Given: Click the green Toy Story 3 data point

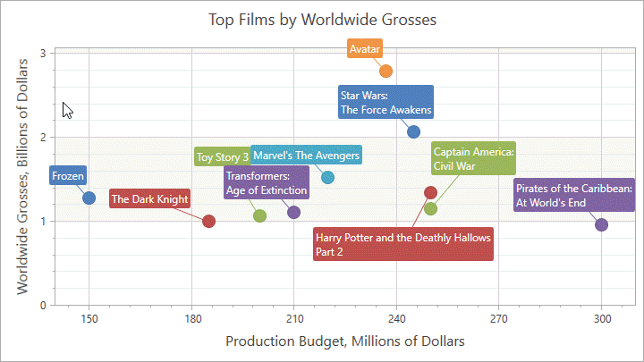Looking at the screenshot, I should (x=259, y=215).
